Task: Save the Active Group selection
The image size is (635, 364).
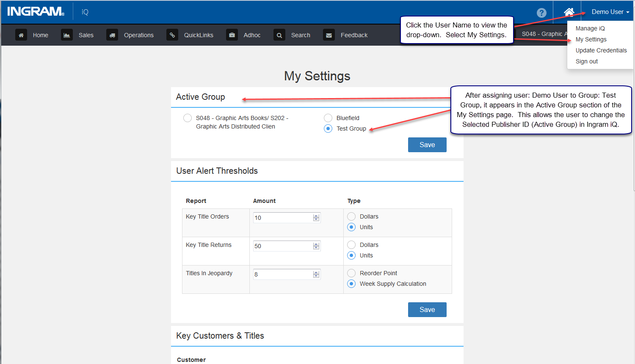Action: [x=427, y=145]
